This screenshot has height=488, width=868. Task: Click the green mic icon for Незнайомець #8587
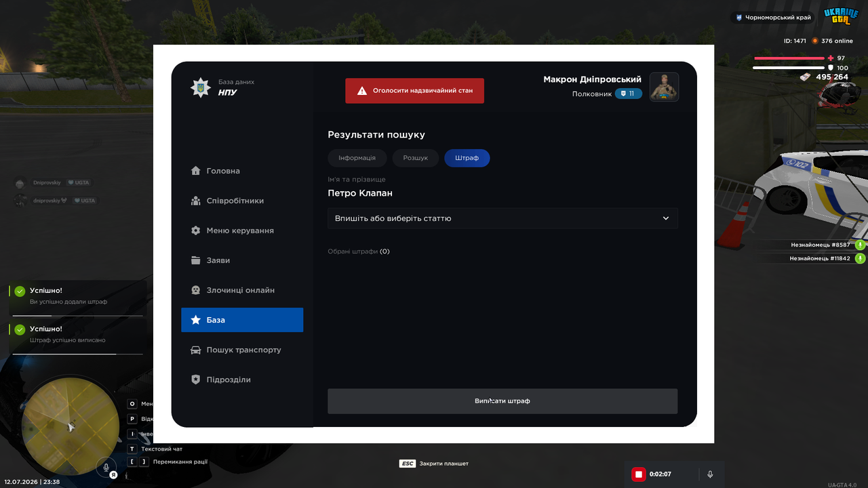click(x=860, y=245)
